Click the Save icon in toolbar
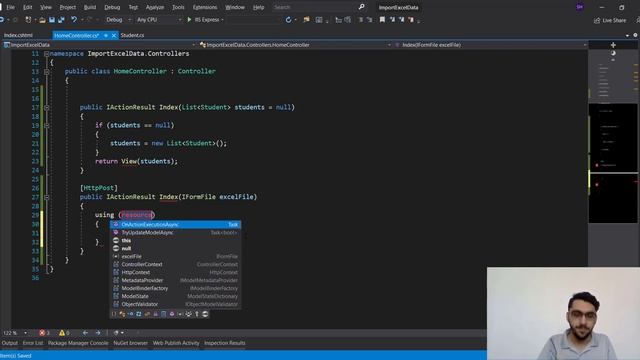This screenshot has width=640, height=360. coord(52,20)
